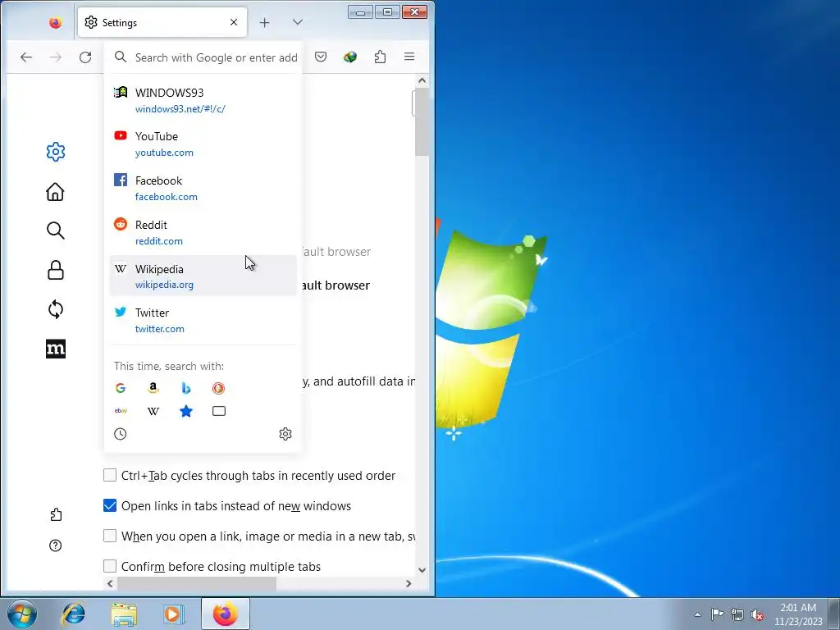Open the Windows Start menu

click(21, 614)
